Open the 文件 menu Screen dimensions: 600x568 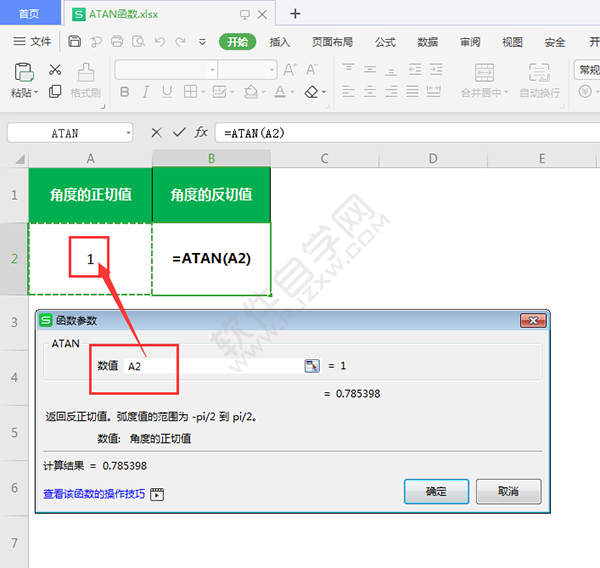tap(32, 41)
